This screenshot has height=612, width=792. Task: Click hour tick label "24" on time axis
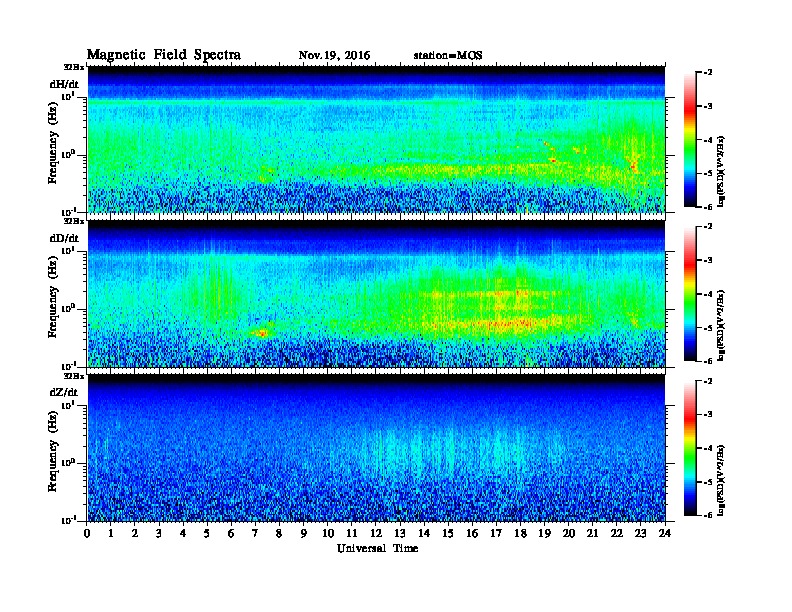pyautogui.click(x=665, y=533)
